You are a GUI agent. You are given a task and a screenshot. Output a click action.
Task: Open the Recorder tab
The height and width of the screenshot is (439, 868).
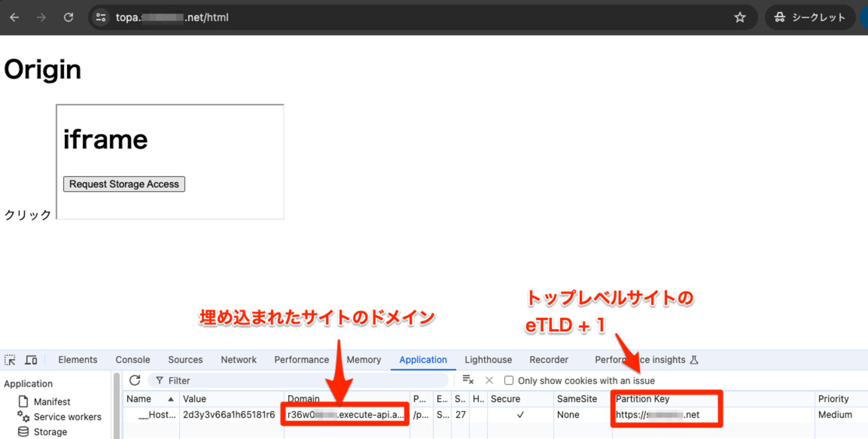point(549,360)
